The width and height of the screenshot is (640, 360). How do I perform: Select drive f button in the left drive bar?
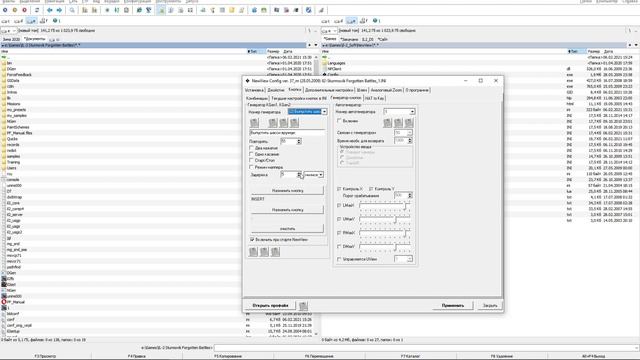pos(44,21)
